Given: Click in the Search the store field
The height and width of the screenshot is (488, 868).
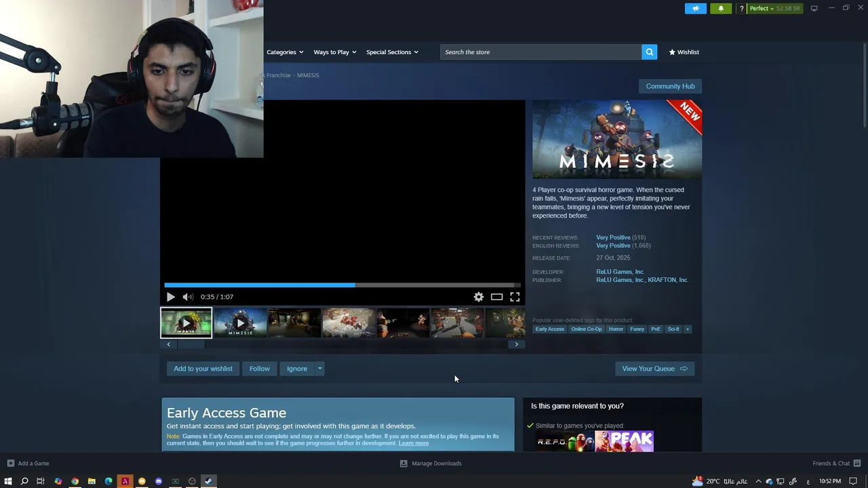Looking at the screenshot, I should click(540, 52).
